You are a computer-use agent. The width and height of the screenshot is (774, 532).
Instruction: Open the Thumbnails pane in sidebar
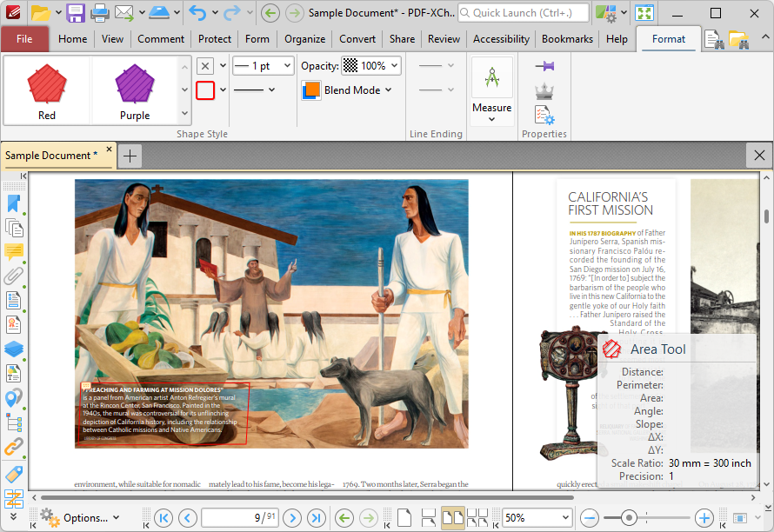point(14,228)
